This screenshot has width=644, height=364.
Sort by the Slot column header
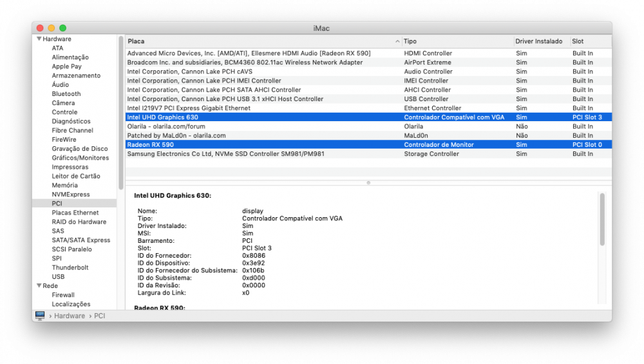[x=591, y=41]
